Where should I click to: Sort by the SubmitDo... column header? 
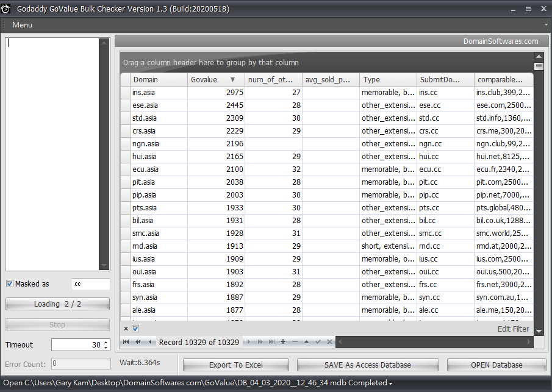pos(446,79)
